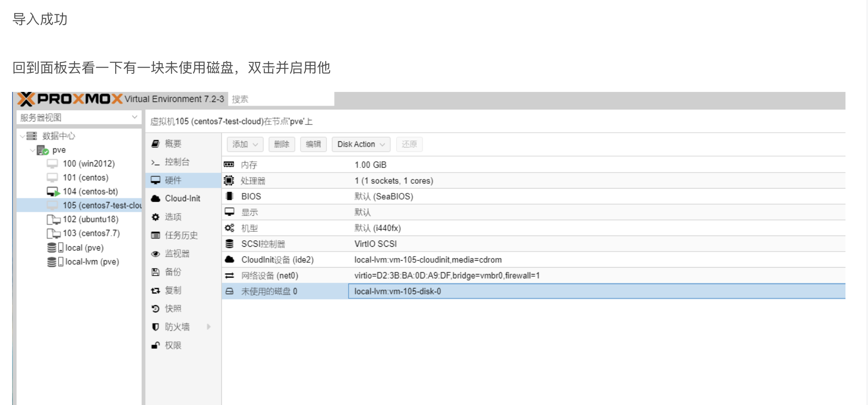Click the 编辑 button
Image resolution: width=868 pixels, height=405 pixels.
click(313, 144)
